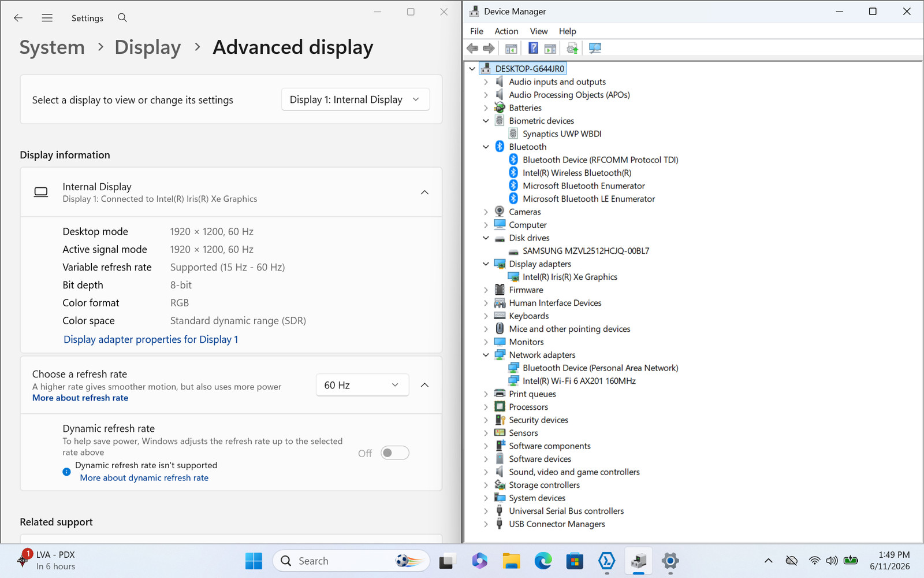Open File Explorer on the taskbar
The height and width of the screenshot is (578, 924).
point(511,561)
